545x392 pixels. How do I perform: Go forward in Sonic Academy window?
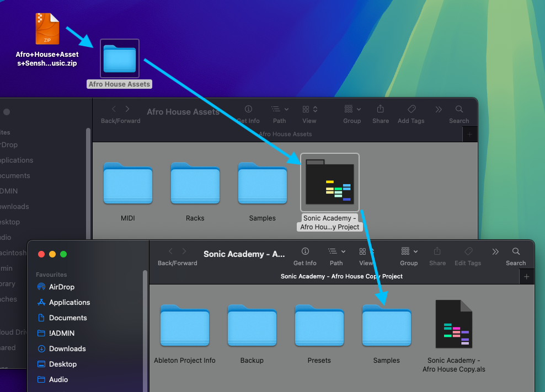pyautogui.click(x=184, y=251)
